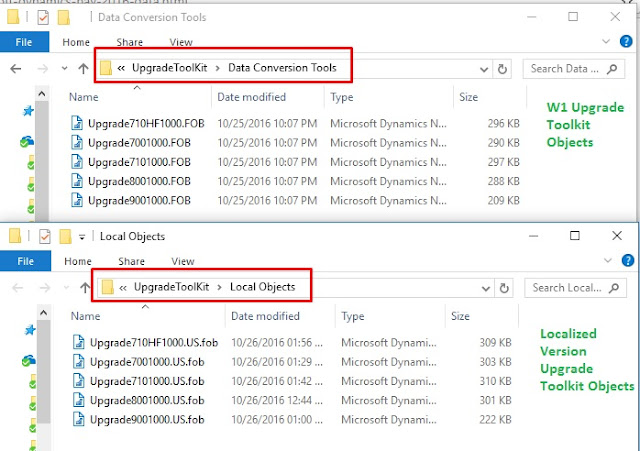Click address bar folder icon in Local Objects

[107, 287]
